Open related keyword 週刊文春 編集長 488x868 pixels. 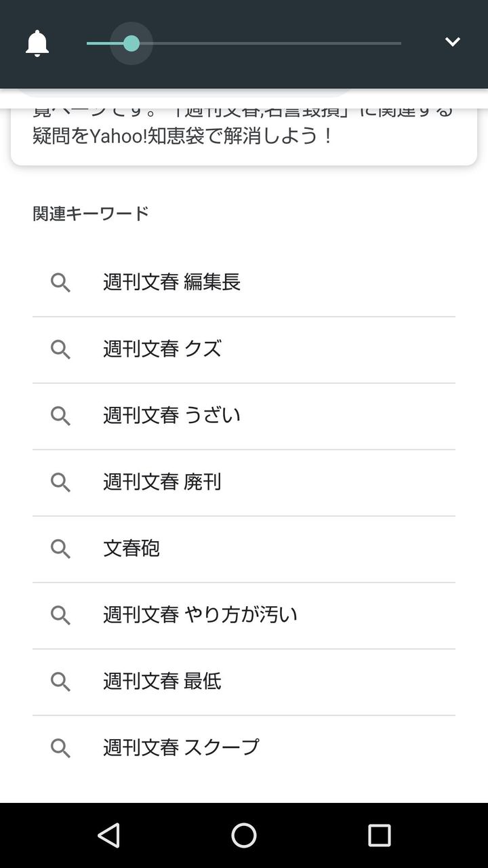point(171,282)
